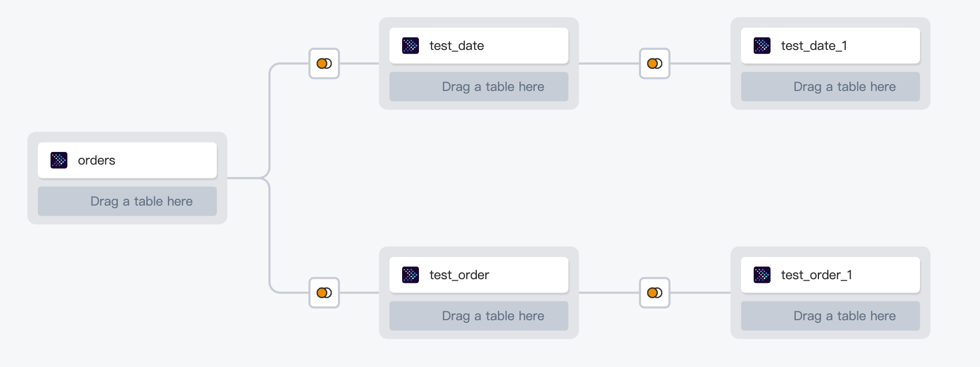
Task: Click the orders table icon
Action: (59, 160)
